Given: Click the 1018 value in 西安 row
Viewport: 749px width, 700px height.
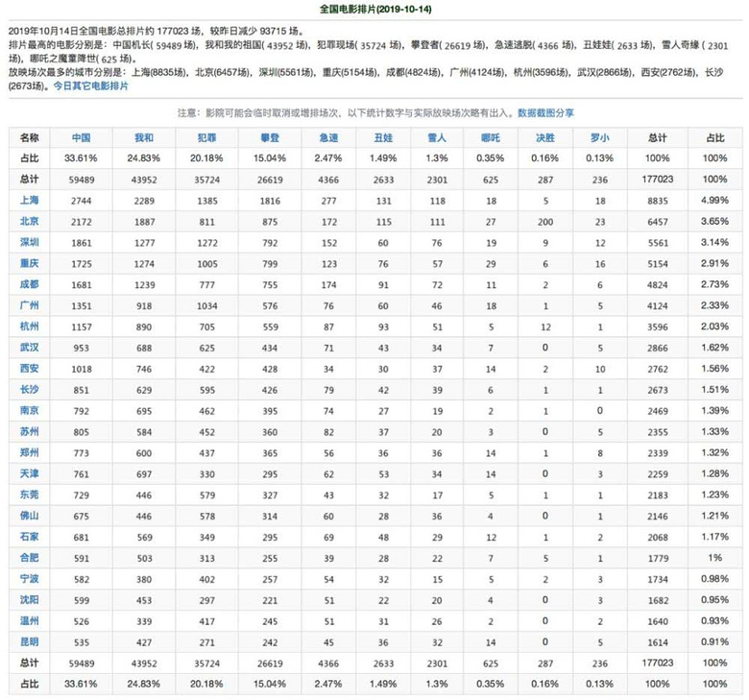Looking at the screenshot, I should click(82, 369).
